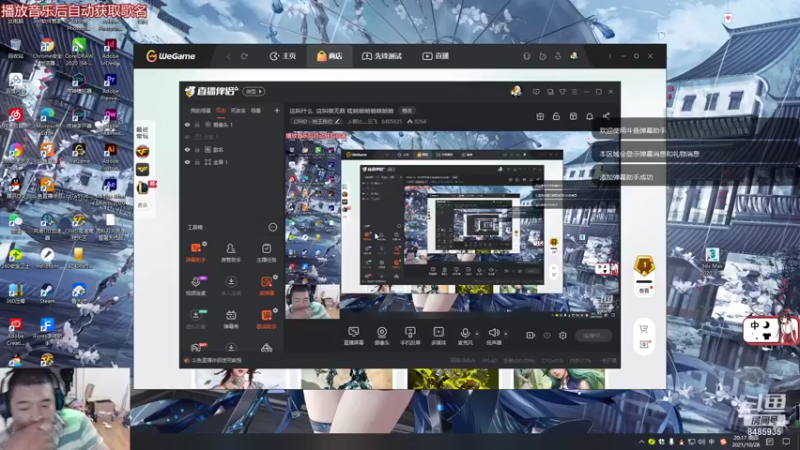Hide the 摄像头 1 source
Screen dimensions: 800x450
coord(187,124)
